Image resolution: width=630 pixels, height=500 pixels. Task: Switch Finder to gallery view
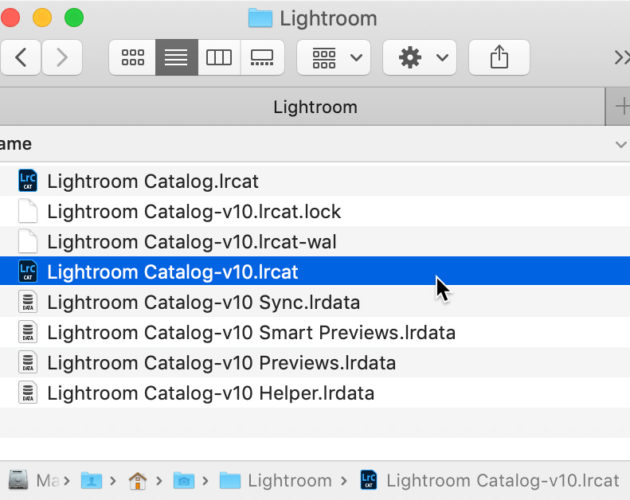pos(262,57)
